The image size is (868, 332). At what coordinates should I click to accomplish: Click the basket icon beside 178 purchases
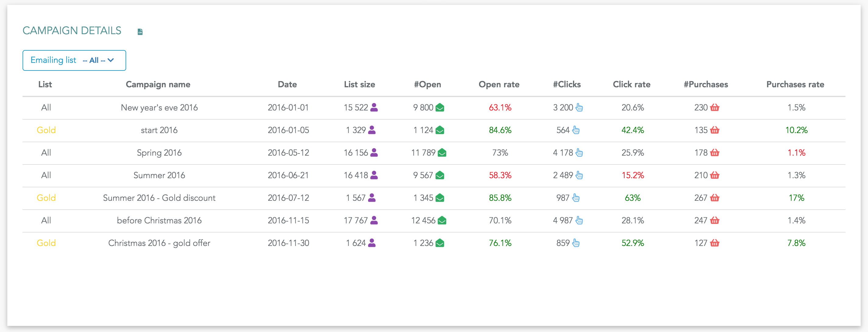(715, 153)
